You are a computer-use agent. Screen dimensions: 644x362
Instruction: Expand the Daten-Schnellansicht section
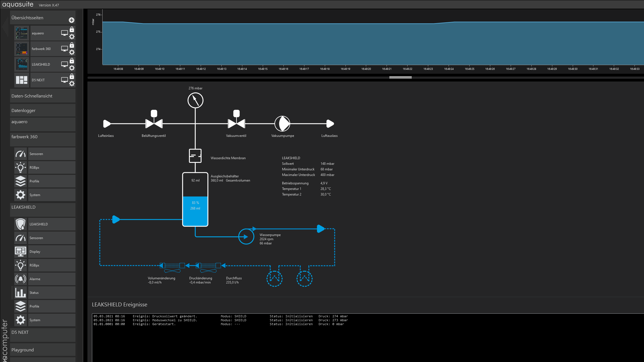pos(42,96)
